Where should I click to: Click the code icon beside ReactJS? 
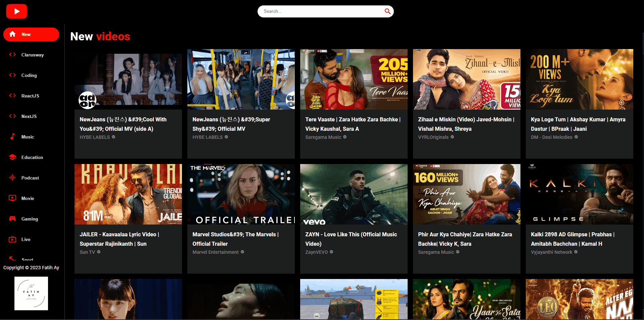coord(12,96)
